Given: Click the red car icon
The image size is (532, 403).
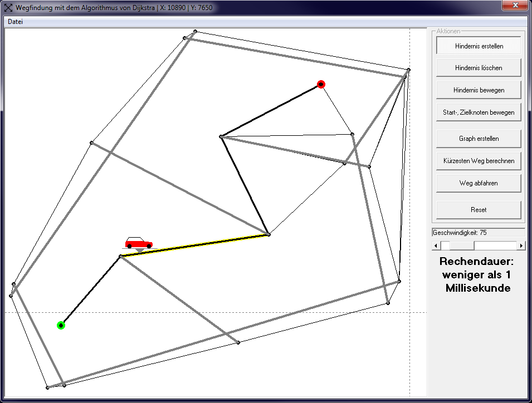Looking at the screenshot, I should click(139, 243).
